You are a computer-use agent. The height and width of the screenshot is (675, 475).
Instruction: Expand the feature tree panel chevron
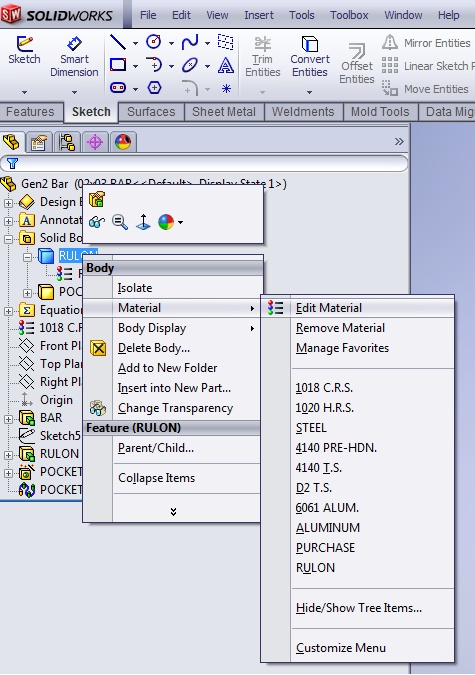pyautogui.click(x=399, y=142)
